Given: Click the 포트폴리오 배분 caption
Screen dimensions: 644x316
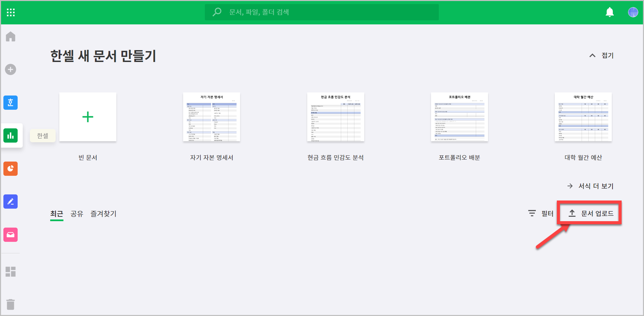Looking at the screenshot, I should coord(460,157).
